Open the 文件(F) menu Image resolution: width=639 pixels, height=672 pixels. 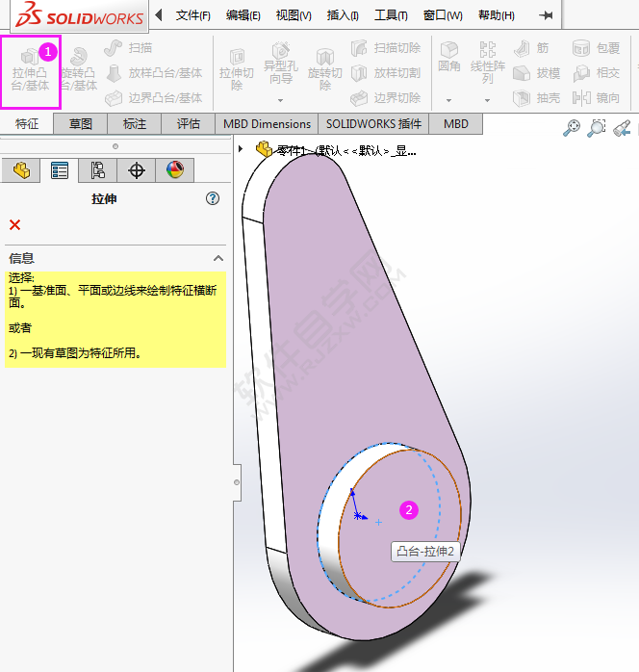(193, 15)
